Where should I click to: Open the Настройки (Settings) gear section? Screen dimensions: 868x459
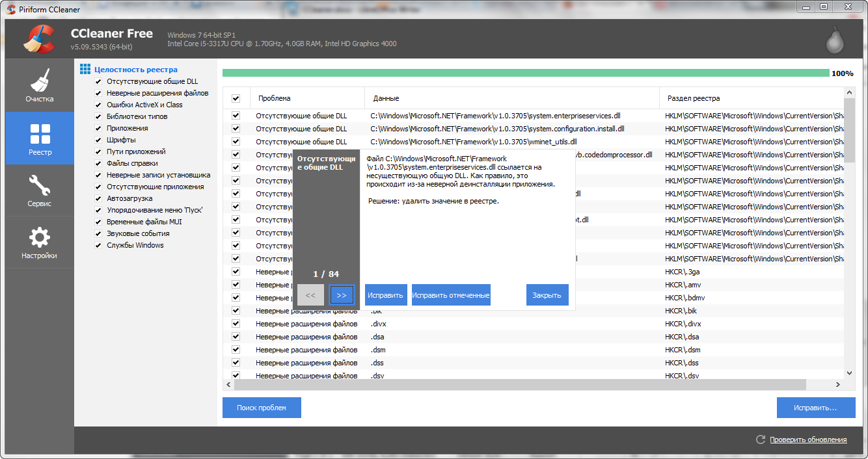[x=40, y=243]
